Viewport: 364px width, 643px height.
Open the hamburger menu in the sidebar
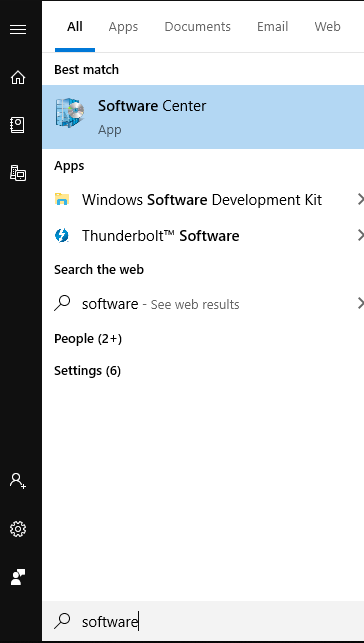coord(18,30)
